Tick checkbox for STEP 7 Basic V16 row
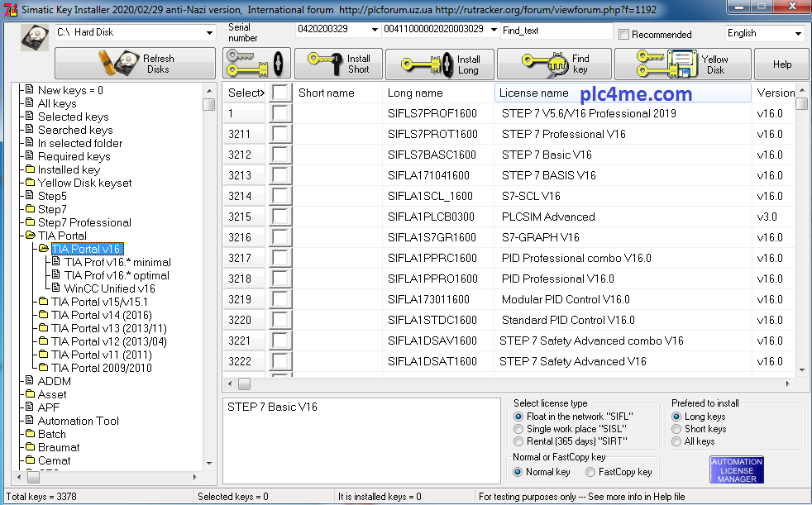Viewport: 812px width, 505px height. pyautogui.click(x=281, y=155)
